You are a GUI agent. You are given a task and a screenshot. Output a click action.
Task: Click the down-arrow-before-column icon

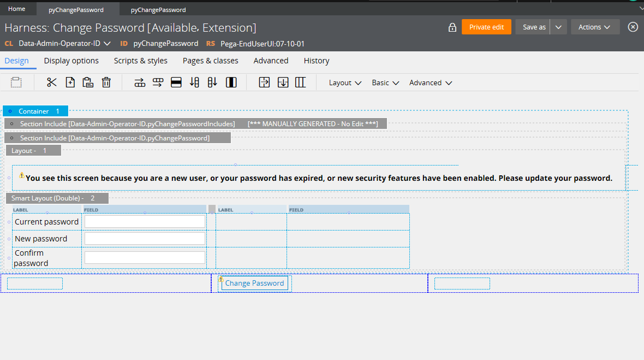pyautogui.click(x=195, y=82)
